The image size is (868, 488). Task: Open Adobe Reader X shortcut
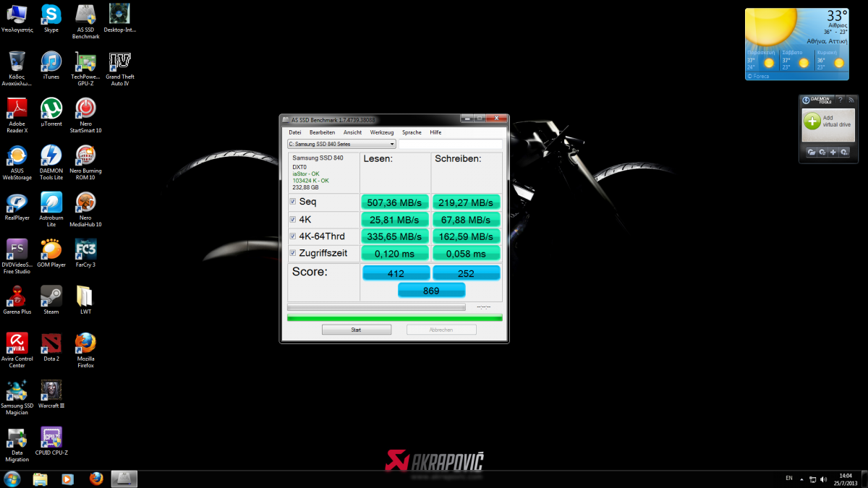[x=17, y=115]
